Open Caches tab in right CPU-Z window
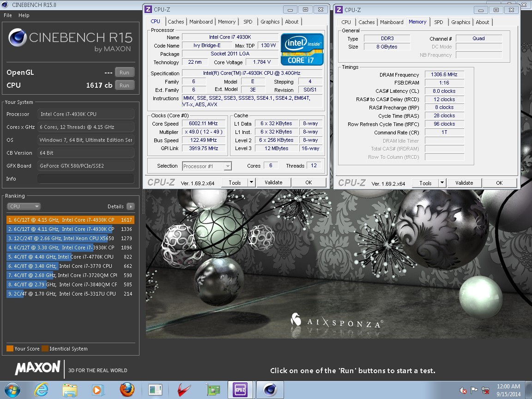Image resolution: width=532 pixels, height=399 pixels. pyautogui.click(x=366, y=22)
